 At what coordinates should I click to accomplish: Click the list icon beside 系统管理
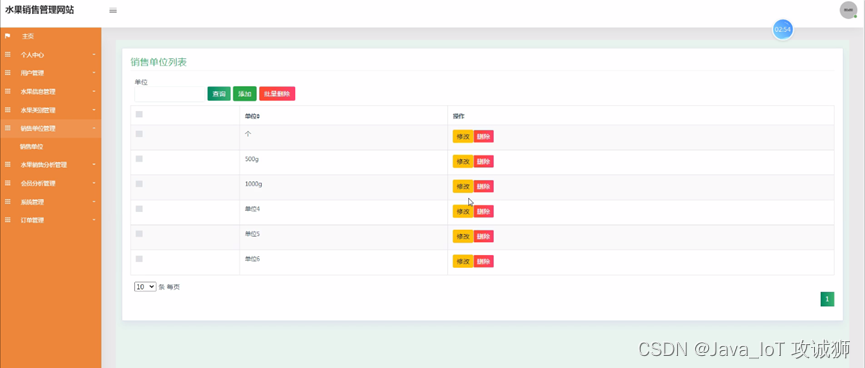(x=8, y=201)
